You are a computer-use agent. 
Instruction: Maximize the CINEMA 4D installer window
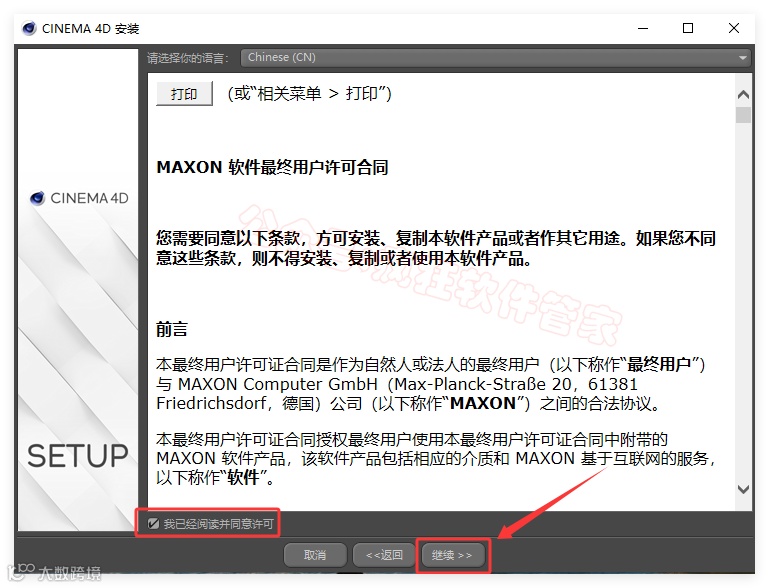688,28
